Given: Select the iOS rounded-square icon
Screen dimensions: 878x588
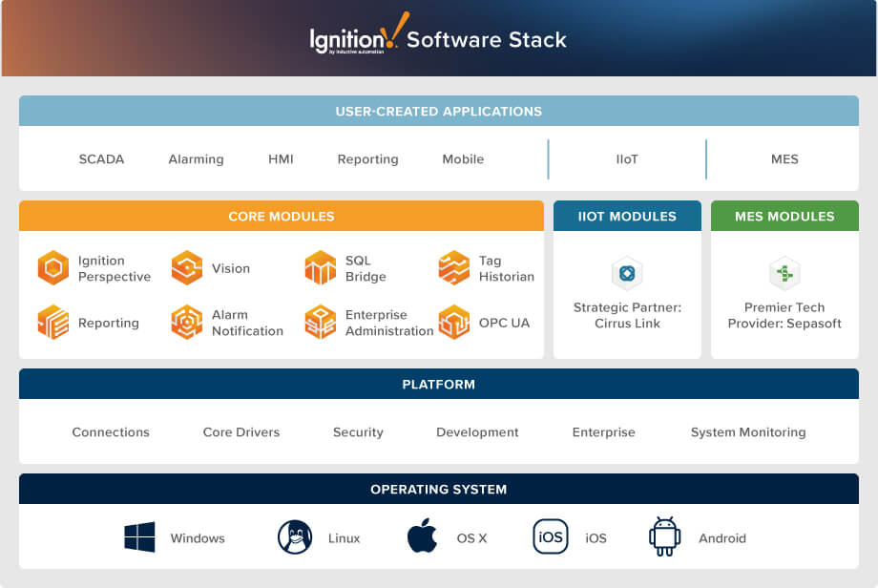Looking at the screenshot, I should pos(550,536).
